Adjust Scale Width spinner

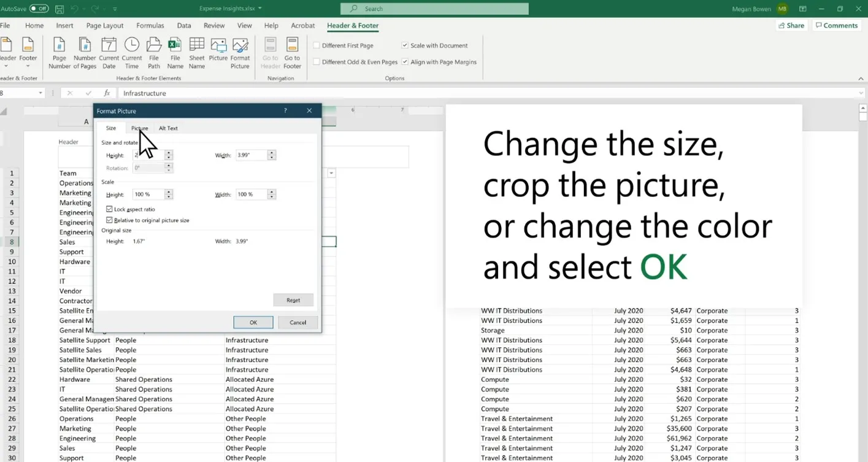[x=272, y=194]
